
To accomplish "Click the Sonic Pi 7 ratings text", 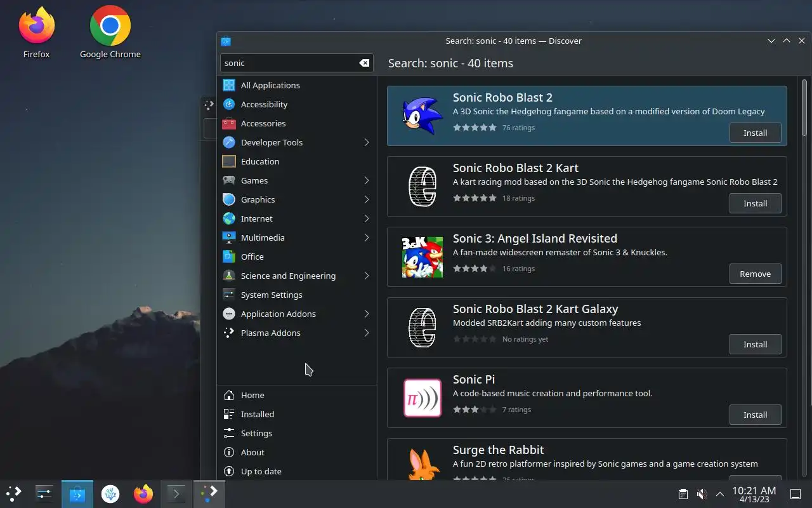I will [x=516, y=410].
